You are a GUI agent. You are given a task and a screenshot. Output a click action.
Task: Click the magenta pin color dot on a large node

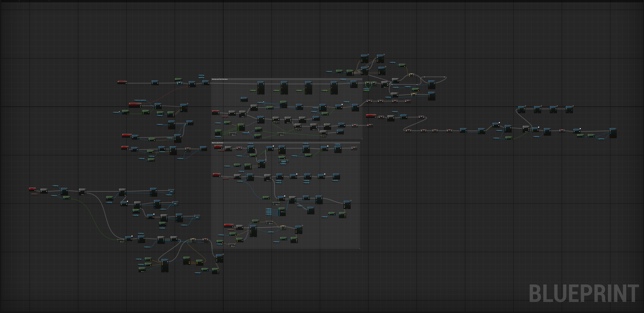[258, 87]
